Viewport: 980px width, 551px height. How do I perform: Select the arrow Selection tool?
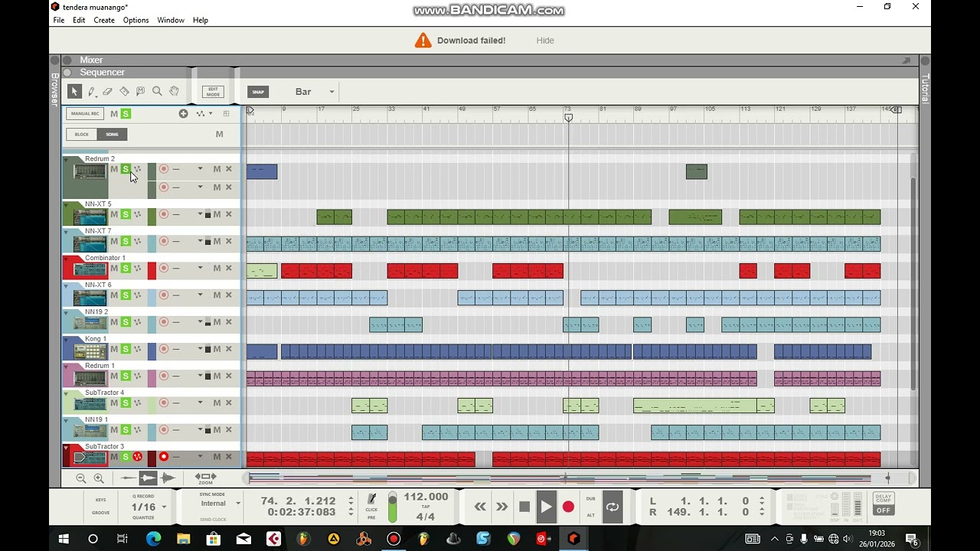pyautogui.click(x=74, y=91)
